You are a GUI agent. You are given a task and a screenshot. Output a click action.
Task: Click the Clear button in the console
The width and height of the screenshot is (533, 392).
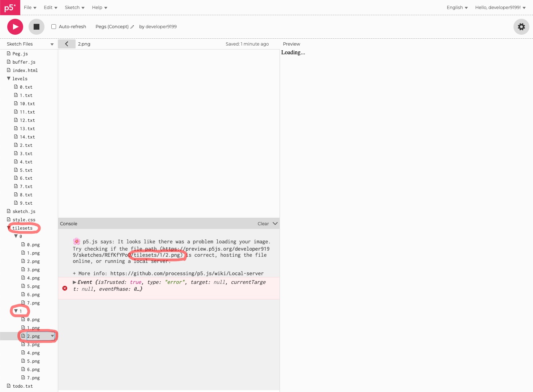[263, 223]
